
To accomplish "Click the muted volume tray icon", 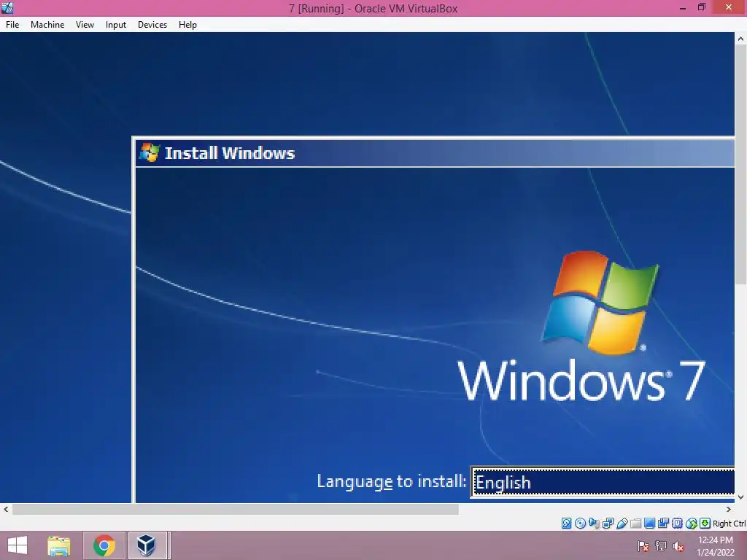I will (x=678, y=546).
